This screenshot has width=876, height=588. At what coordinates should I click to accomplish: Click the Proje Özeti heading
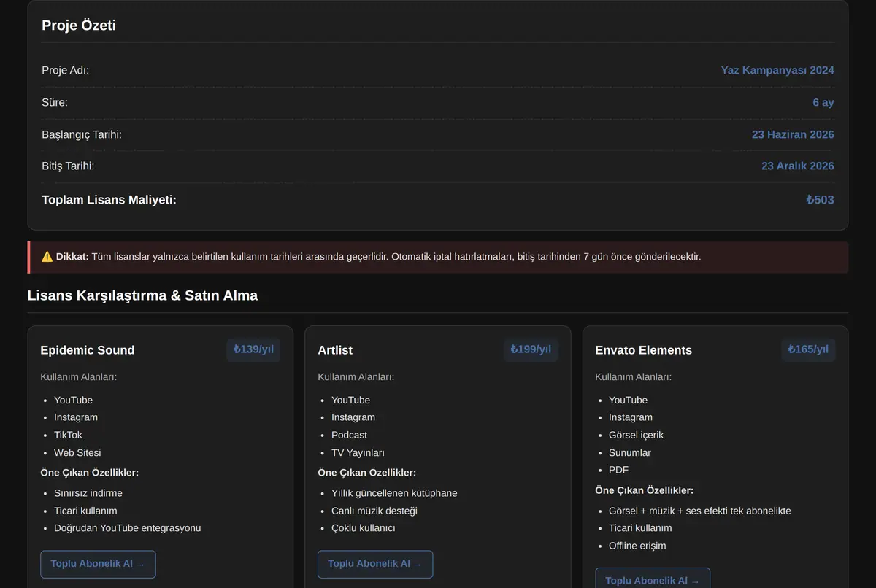click(79, 26)
